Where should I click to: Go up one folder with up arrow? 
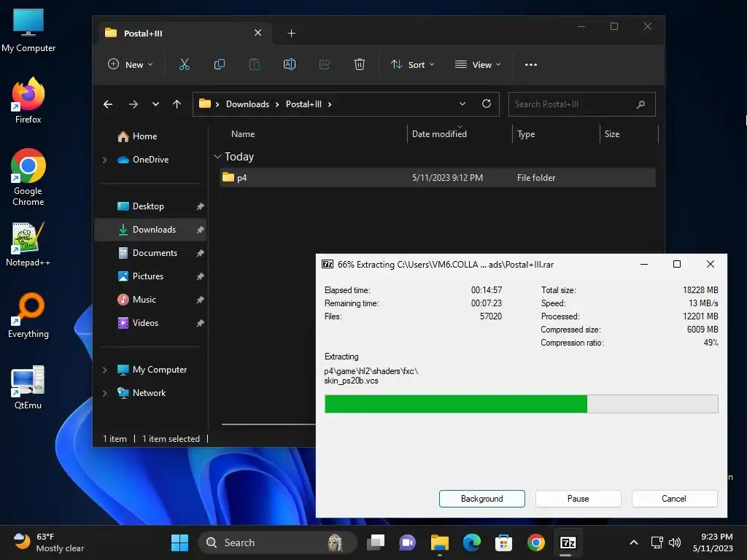click(177, 104)
